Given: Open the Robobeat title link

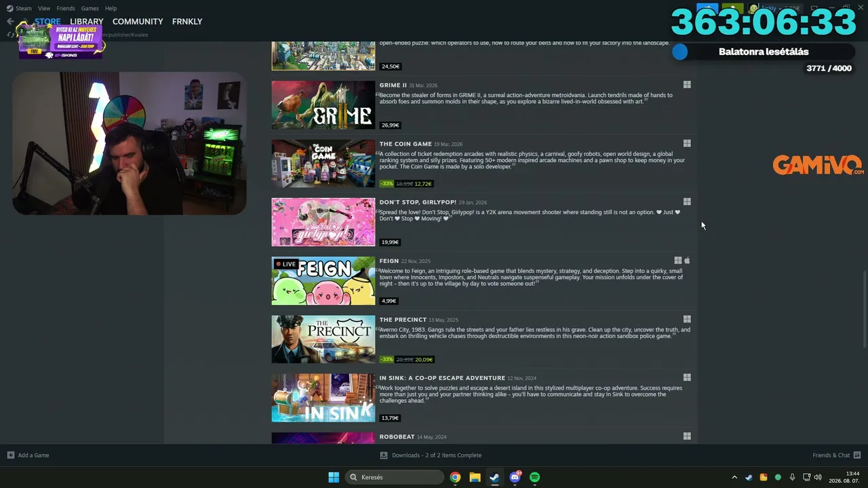Looking at the screenshot, I should click(x=397, y=436).
